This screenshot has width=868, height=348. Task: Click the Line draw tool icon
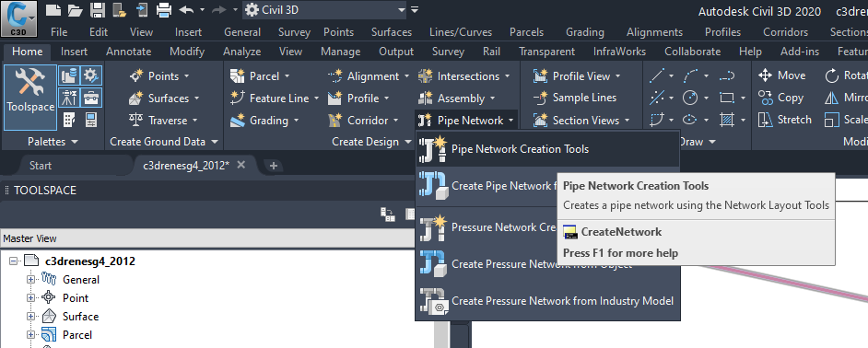click(x=658, y=75)
